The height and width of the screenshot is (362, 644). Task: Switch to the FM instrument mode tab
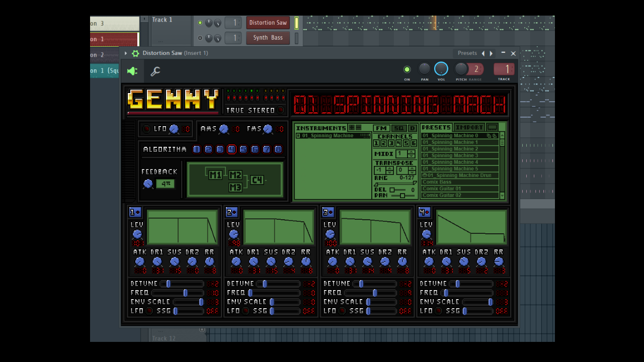click(x=381, y=128)
